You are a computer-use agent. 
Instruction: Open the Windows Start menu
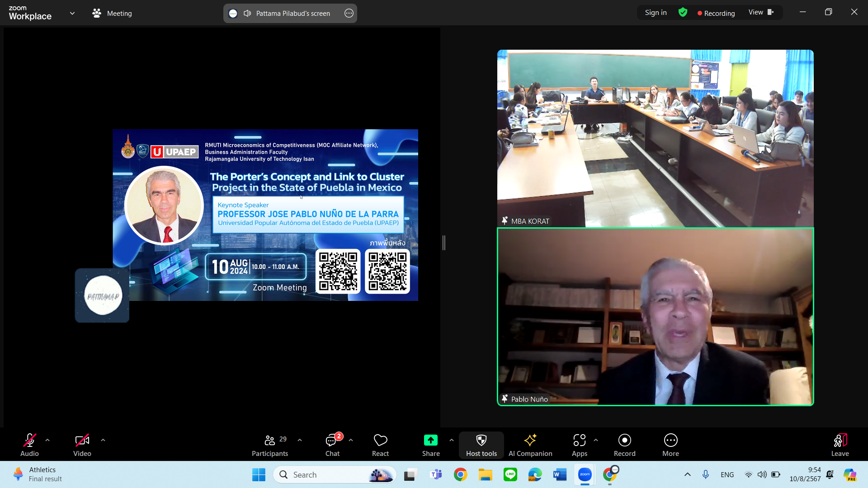[x=259, y=474]
